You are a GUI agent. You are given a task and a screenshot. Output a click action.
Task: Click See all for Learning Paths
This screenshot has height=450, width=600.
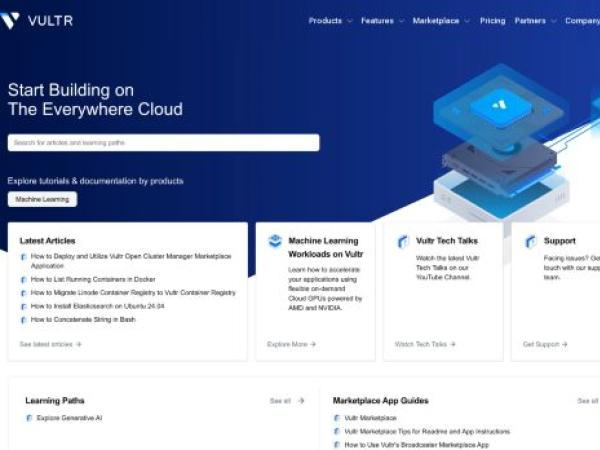280,401
